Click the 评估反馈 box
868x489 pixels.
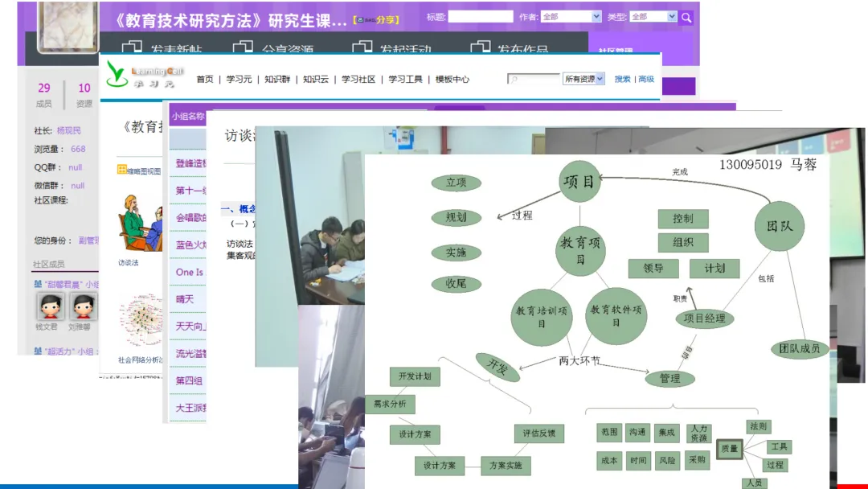coord(539,434)
